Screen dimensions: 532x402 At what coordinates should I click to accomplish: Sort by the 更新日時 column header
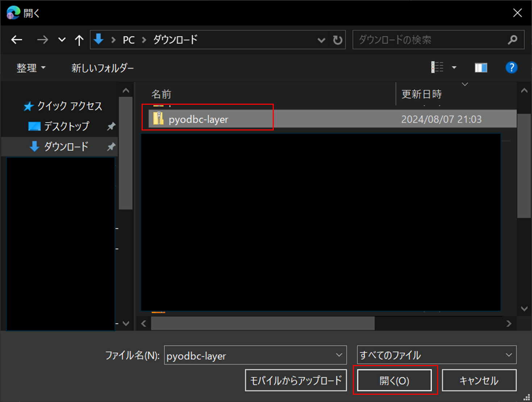(x=422, y=94)
